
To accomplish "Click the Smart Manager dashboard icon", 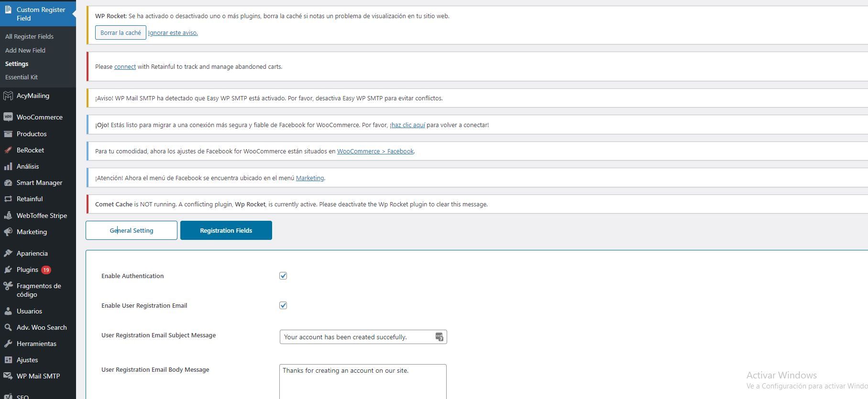I will pos(8,183).
